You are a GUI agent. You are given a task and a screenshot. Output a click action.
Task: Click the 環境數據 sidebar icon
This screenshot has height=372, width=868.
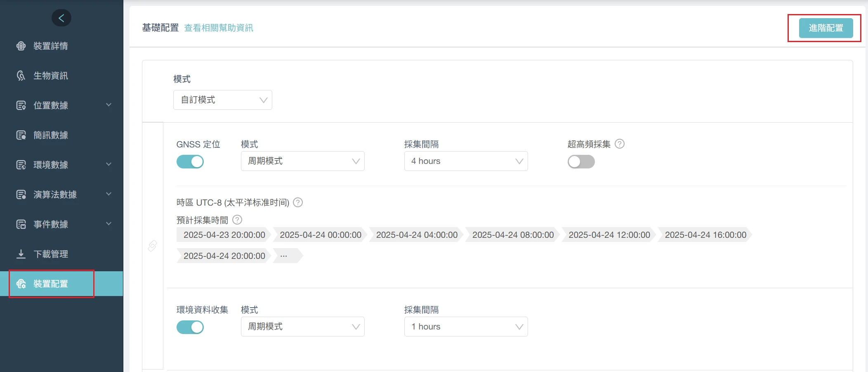(21, 165)
